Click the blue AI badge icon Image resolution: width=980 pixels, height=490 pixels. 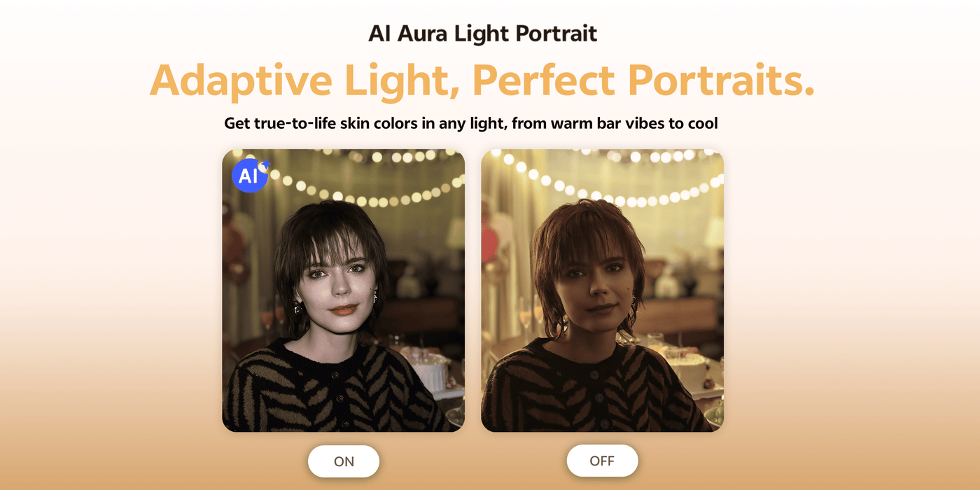click(x=249, y=175)
